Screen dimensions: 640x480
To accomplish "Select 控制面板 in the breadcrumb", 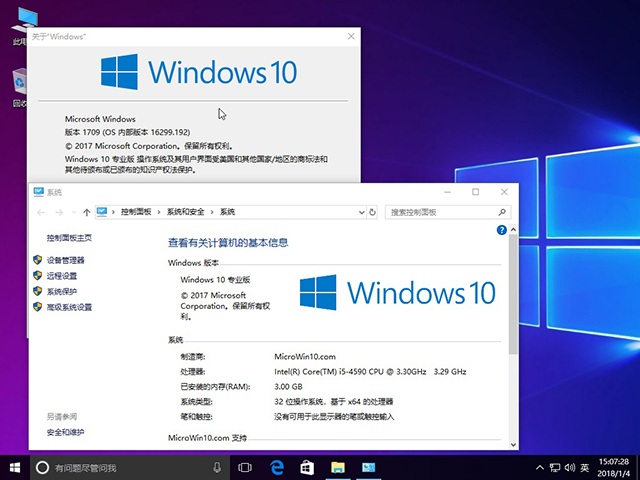I will pos(136,212).
